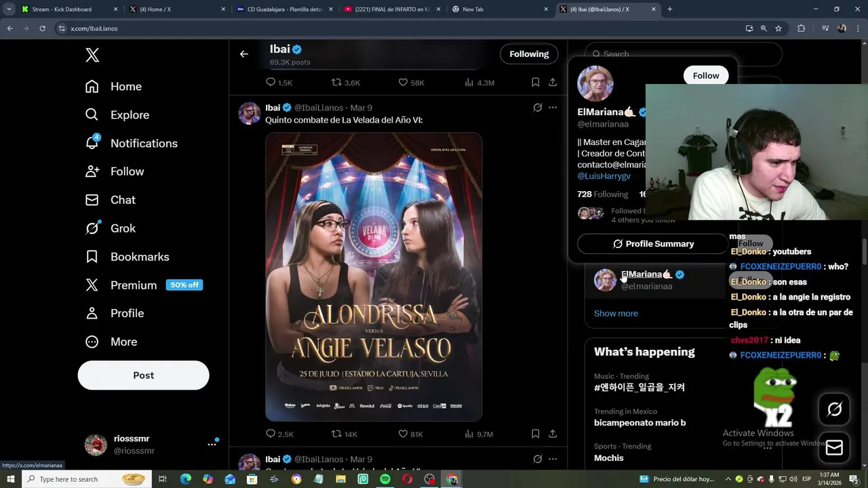The image size is (868, 488).
Task: Click Profile Summary in hover card
Action: click(654, 244)
